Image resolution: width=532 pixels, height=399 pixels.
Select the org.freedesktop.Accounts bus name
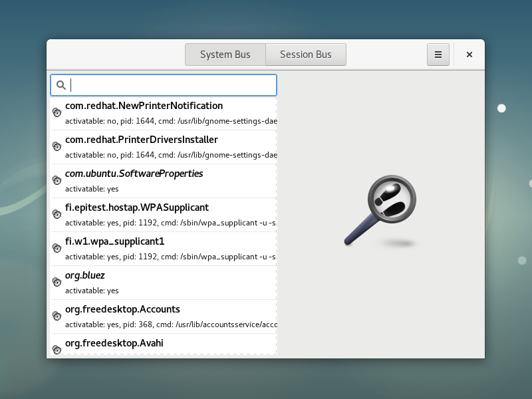point(122,309)
